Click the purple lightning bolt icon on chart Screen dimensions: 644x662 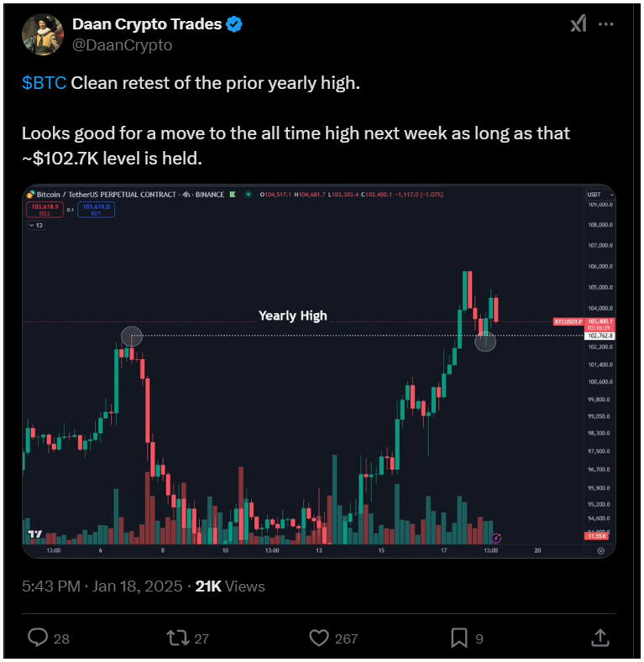495,538
